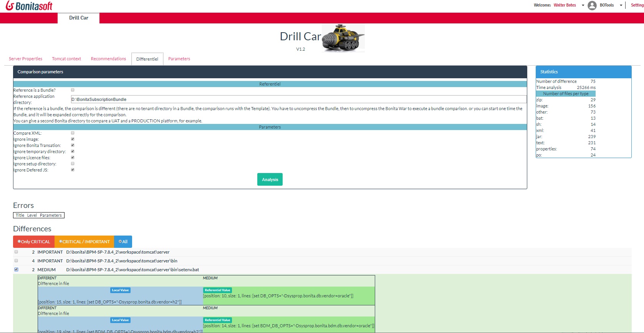Click the properties count 74
This screenshot has height=333, width=644.
(x=593, y=149)
